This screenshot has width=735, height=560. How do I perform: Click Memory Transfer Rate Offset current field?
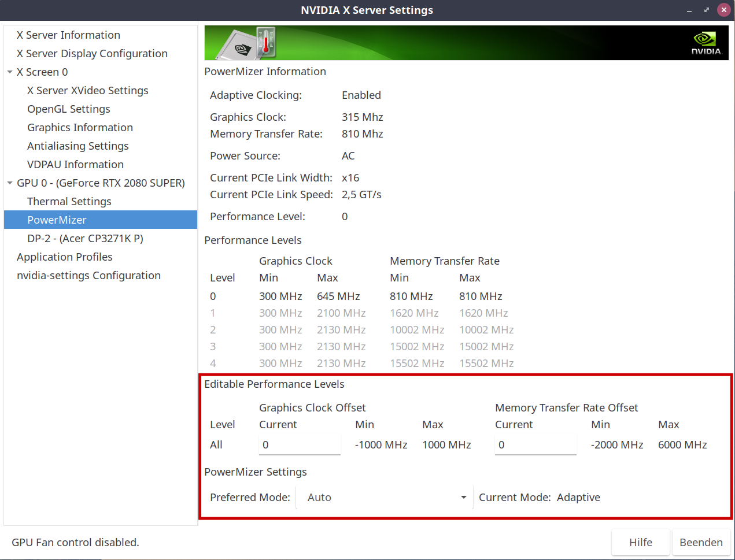tap(535, 445)
